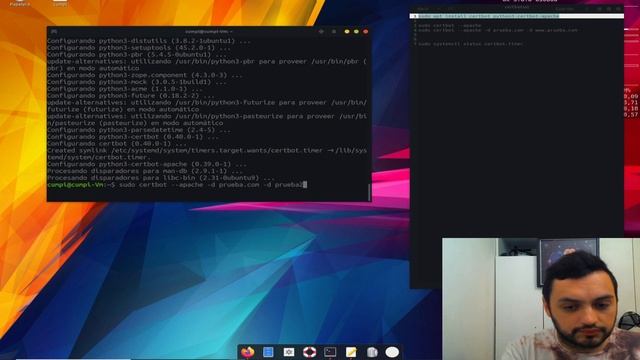Click 'Configurando python3-certbot-apache' terminal line

[147, 164]
